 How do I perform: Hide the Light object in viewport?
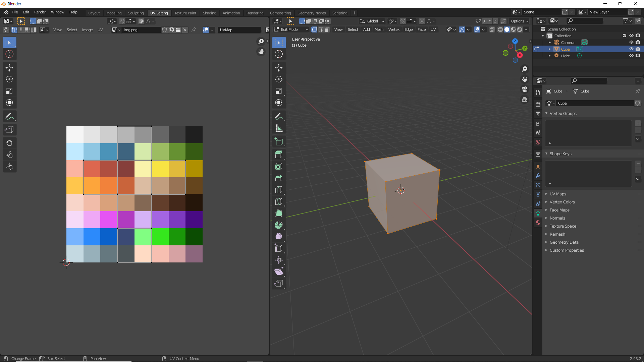point(631,56)
